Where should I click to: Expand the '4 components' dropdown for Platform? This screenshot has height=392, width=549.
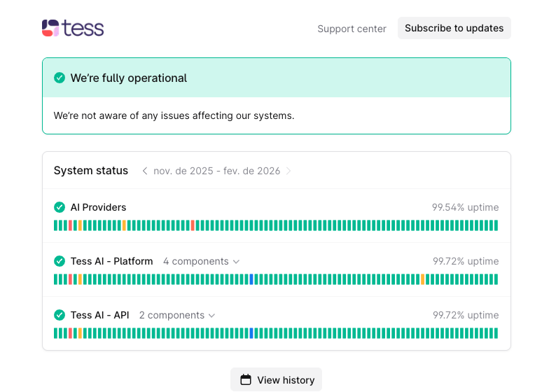tap(201, 261)
